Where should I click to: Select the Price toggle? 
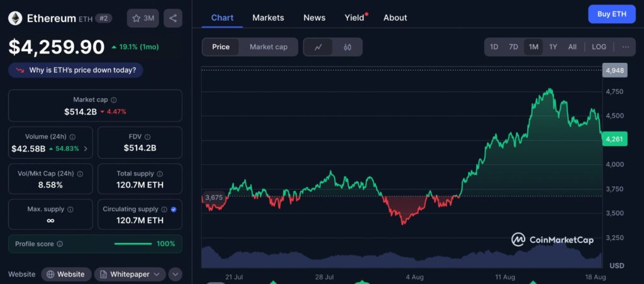click(221, 47)
